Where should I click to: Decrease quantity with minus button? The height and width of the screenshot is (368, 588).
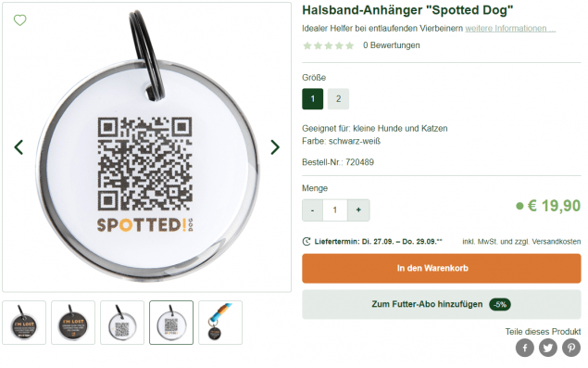[312, 209]
